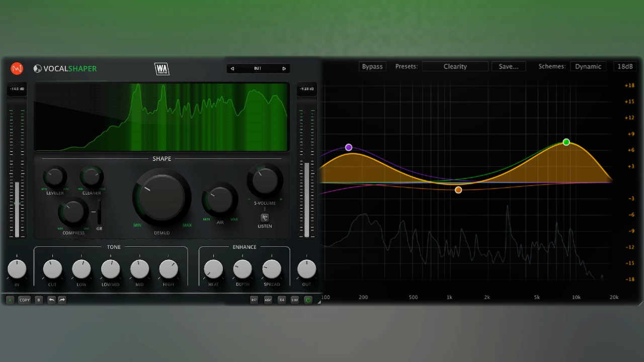Click the large Demud knob
Viewport: 644px width, 362px height.
(x=162, y=197)
